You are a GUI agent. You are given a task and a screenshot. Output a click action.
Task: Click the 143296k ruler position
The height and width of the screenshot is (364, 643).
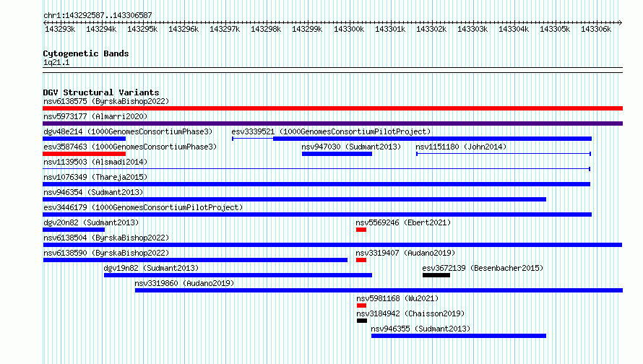[184, 29]
